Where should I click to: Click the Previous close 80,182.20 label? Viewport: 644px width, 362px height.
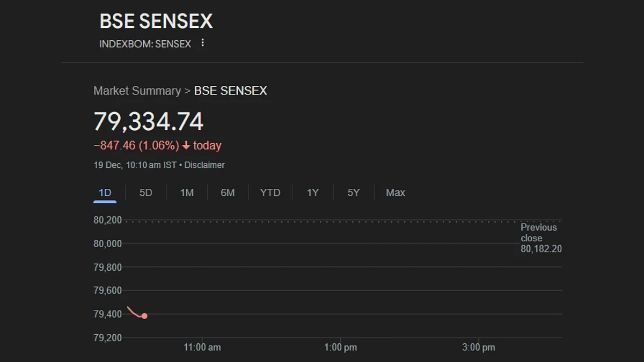pyautogui.click(x=541, y=238)
